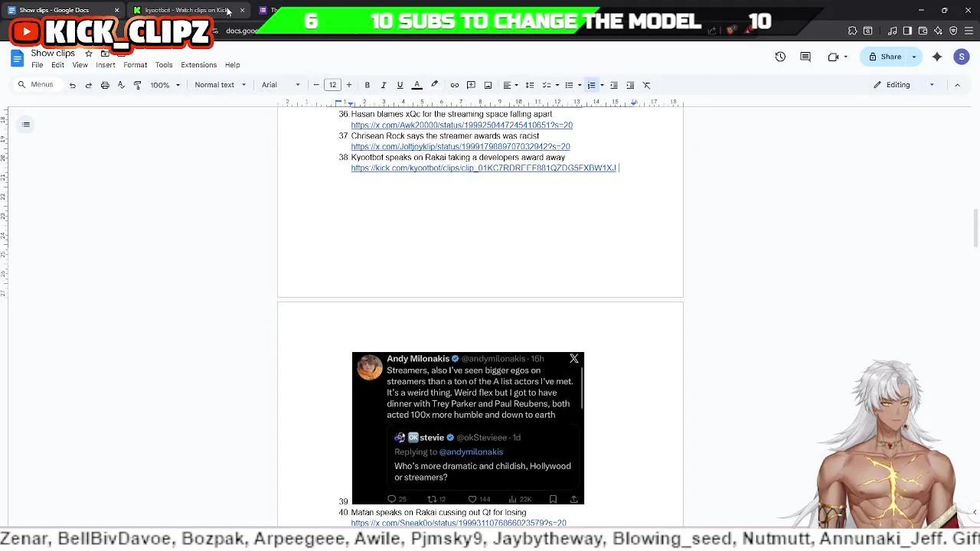The width and height of the screenshot is (980, 551).
Task: Increase the indent
Action: coord(630,85)
